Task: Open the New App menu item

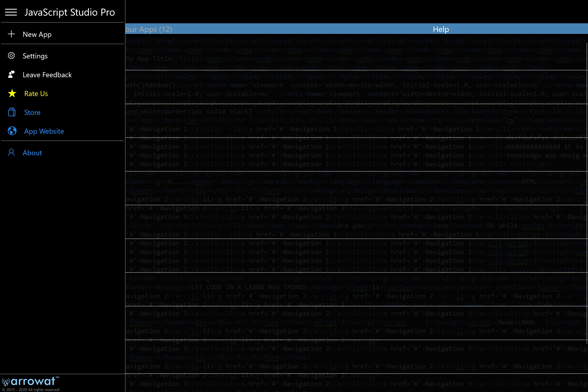Action: pos(37,34)
